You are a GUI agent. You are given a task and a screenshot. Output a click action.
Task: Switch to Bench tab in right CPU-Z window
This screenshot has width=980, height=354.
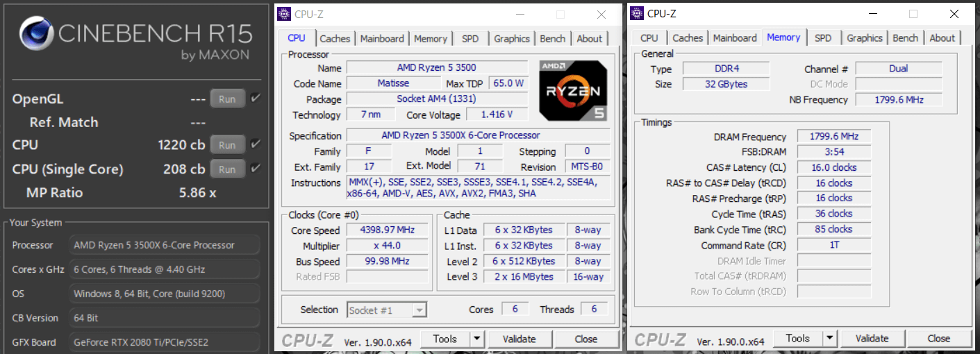tap(906, 38)
